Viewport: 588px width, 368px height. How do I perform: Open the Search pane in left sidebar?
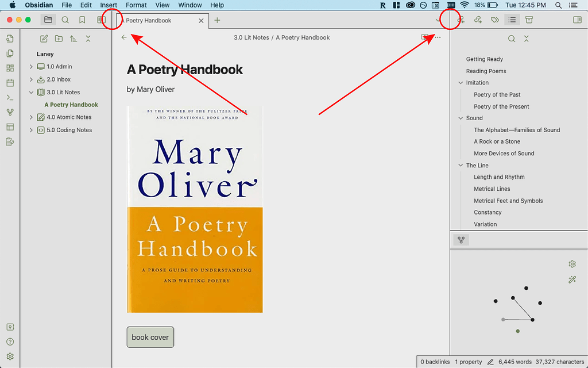point(65,20)
